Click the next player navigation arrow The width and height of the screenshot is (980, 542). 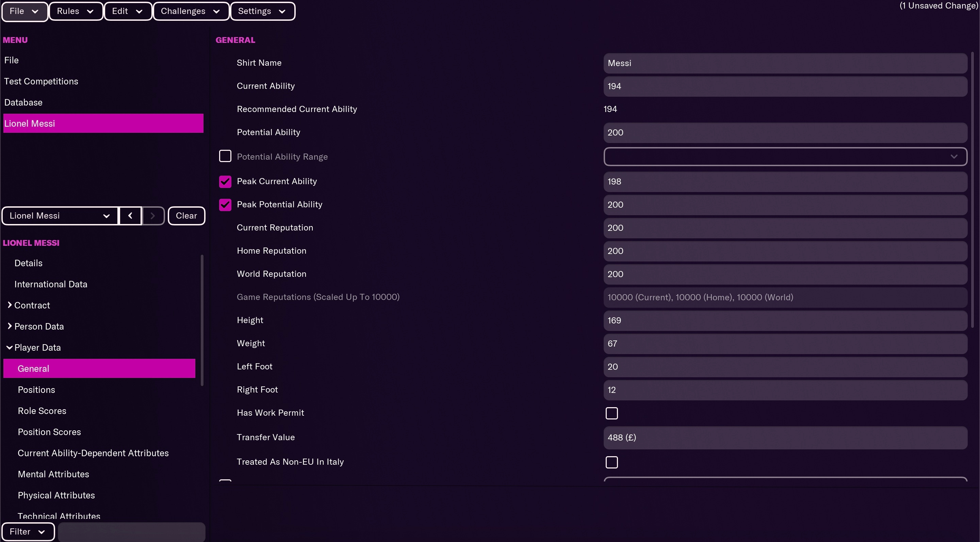tap(153, 215)
